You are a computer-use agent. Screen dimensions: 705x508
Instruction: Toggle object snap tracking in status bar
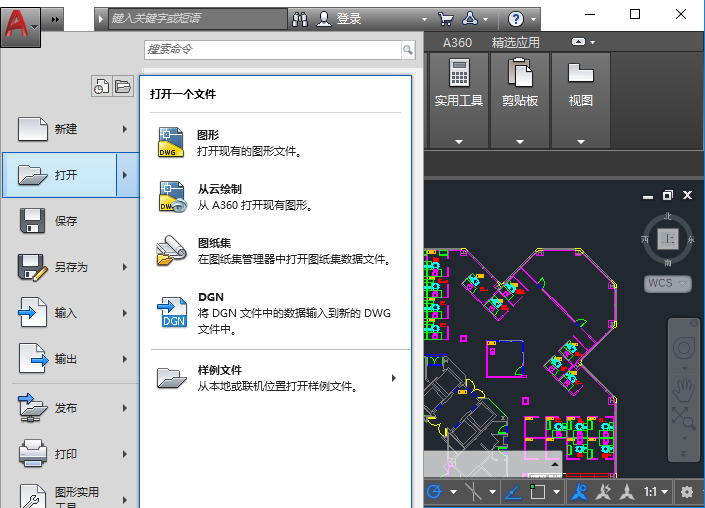pyautogui.click(x=513, y=492)
